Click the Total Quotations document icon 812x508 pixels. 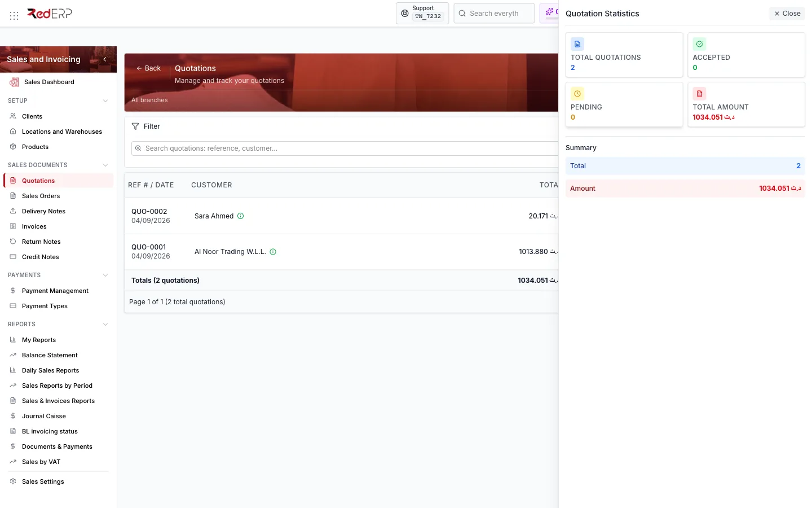(x=577, y=44)
